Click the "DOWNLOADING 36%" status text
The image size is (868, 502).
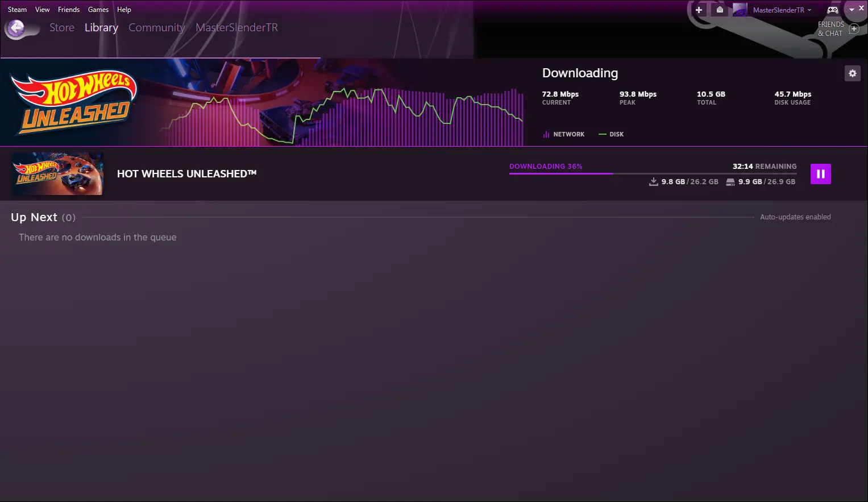point(546,167)
